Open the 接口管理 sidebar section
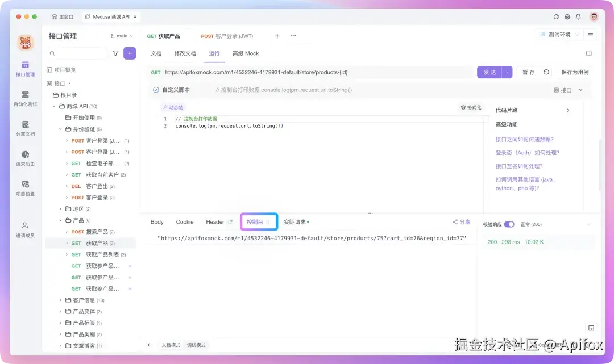Screen dimensions: 614x364 click(25, 69)
